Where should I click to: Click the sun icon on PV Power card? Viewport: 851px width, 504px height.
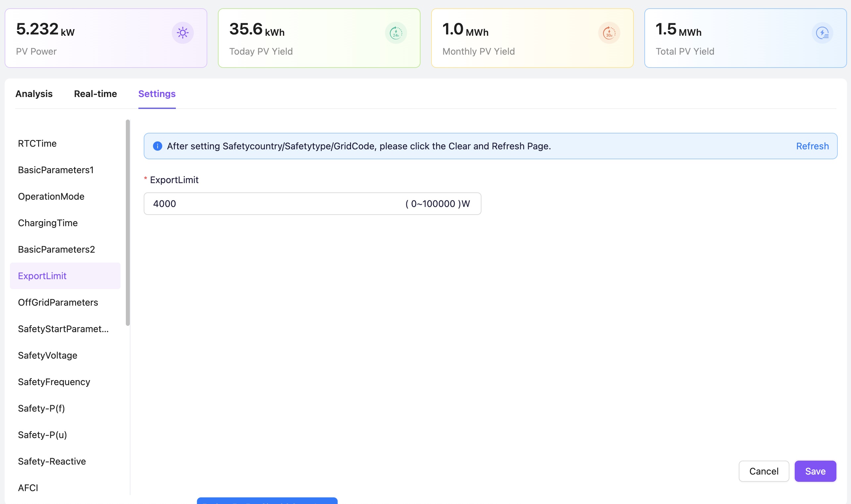(182, 33)
